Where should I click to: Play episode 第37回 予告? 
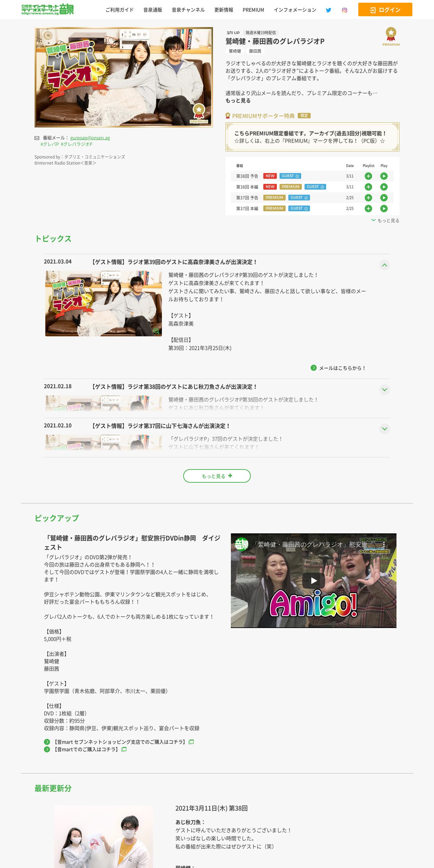(x=384, y=198)
